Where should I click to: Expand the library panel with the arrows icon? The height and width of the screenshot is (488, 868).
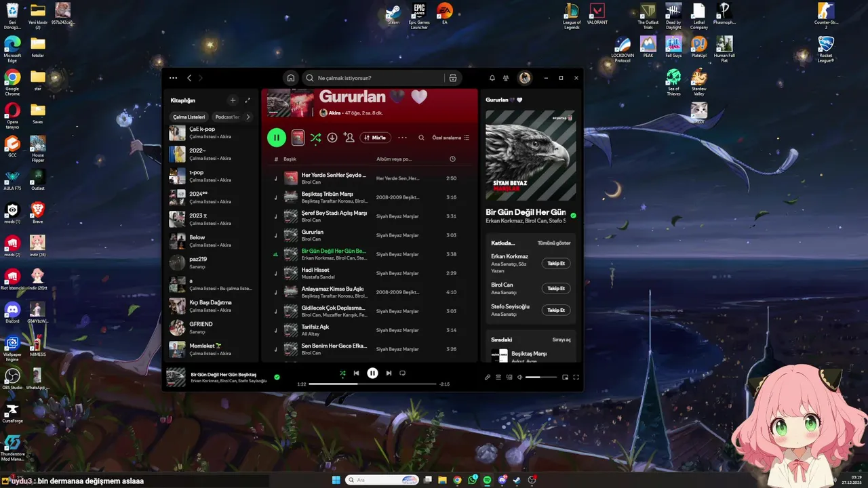click(248, 100)
